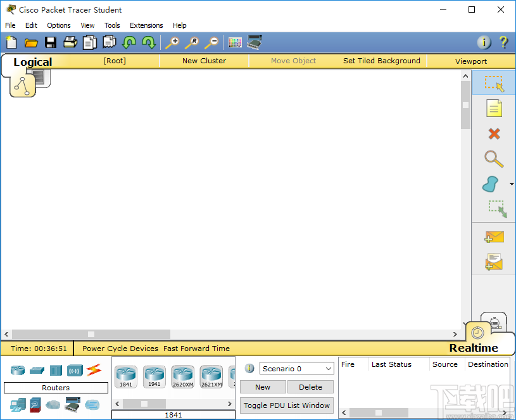Open the Scenario 0 dropdown

pos(296,368)
